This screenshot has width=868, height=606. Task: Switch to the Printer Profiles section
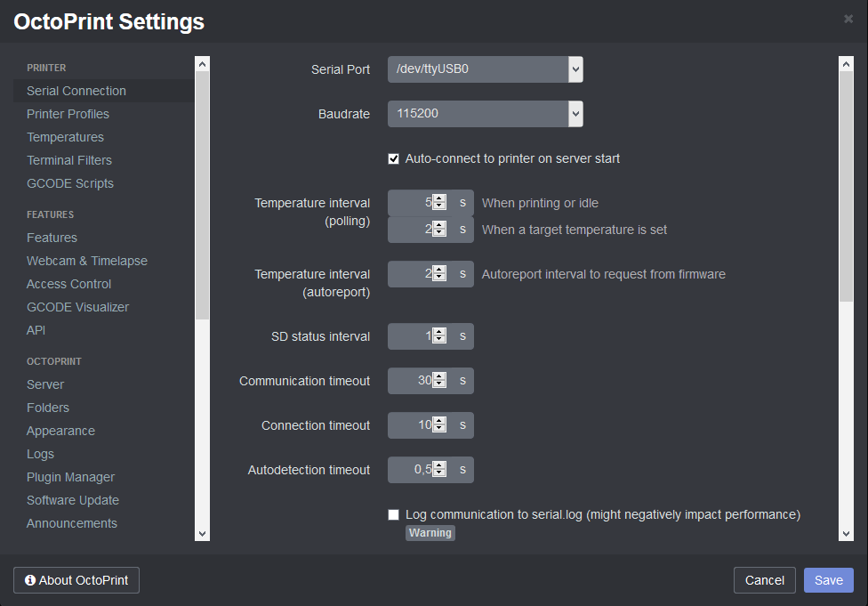pyautogui.click(x=68, y=114)
